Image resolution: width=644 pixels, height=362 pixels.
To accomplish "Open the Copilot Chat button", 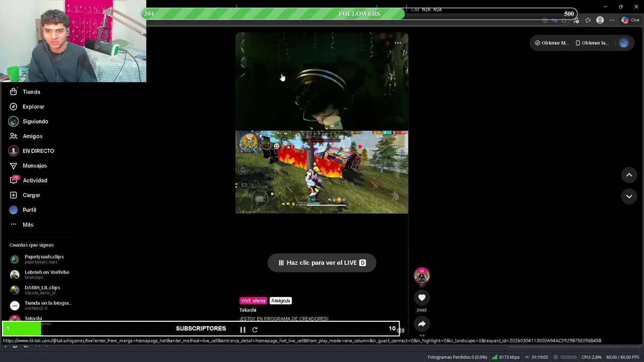I will [x=630, y=20].
